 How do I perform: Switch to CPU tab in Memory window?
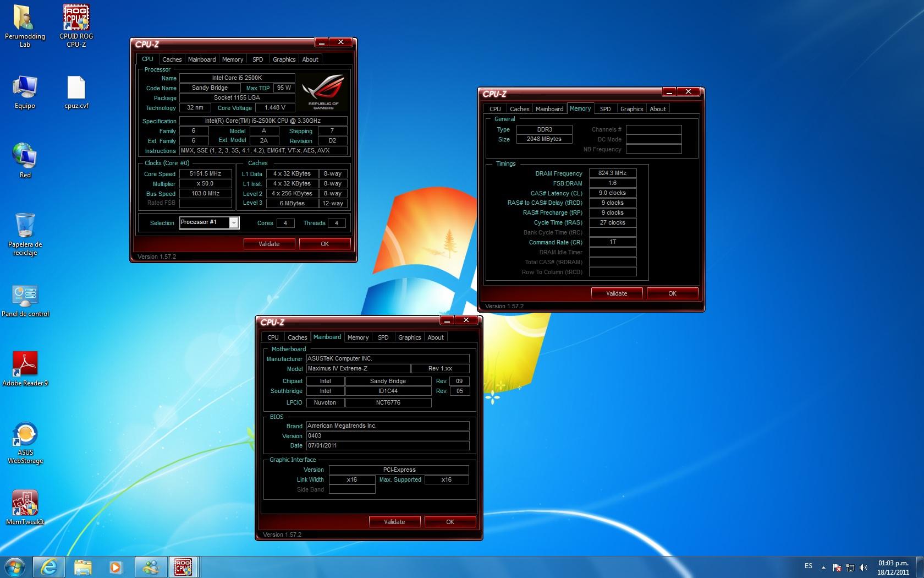pyautogui.click(x=495, y=109)
